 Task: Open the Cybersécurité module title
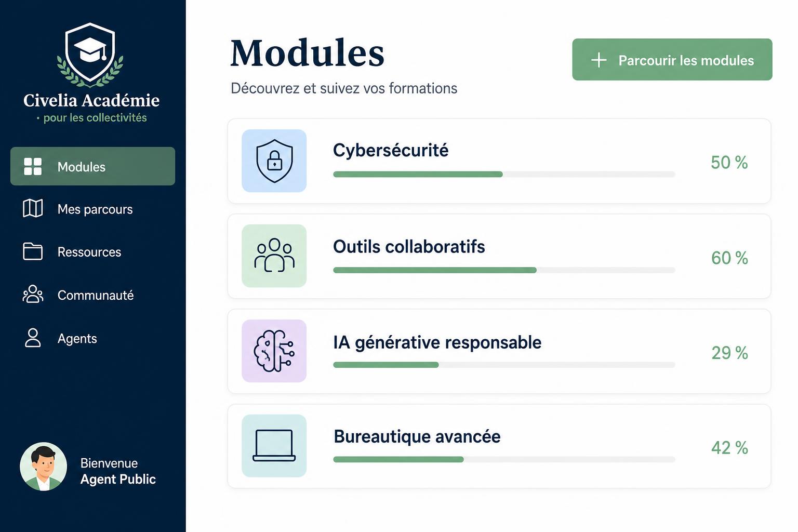[391, 150]
